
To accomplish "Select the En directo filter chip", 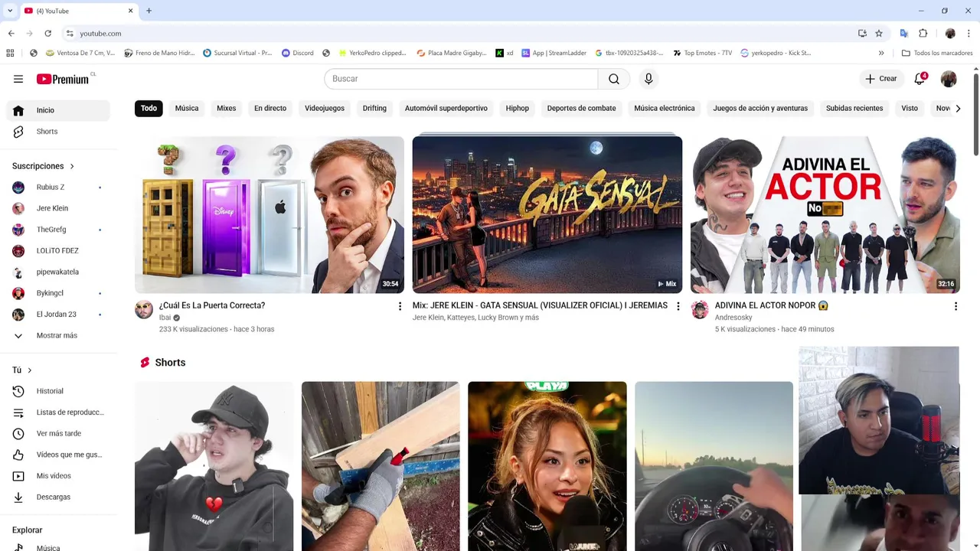I will pos(270,108).
